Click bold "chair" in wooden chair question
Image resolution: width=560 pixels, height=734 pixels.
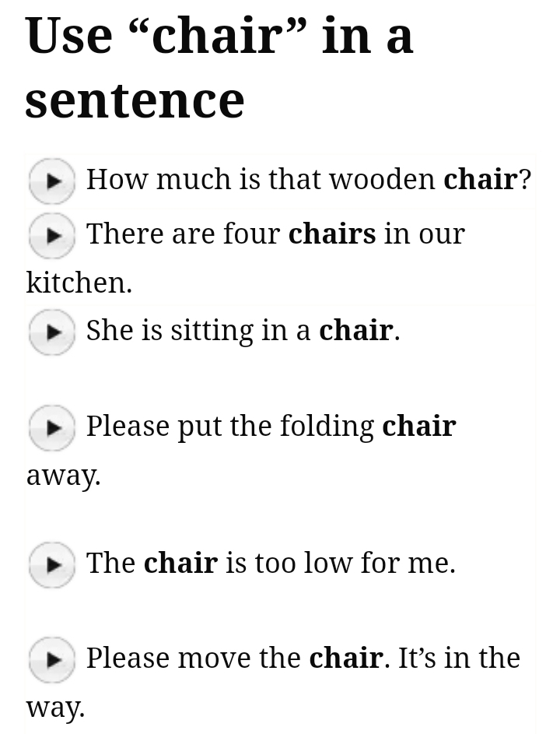(480, 180)
